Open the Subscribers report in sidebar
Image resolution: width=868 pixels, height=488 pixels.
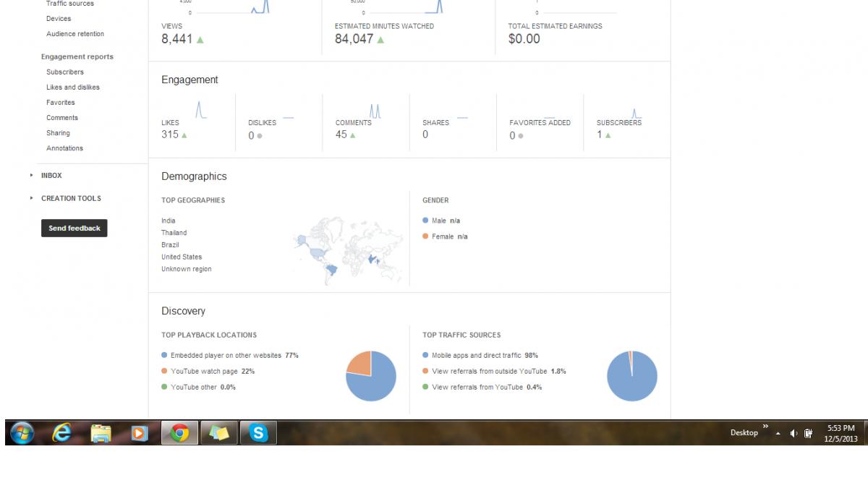(x=65, y=72)
